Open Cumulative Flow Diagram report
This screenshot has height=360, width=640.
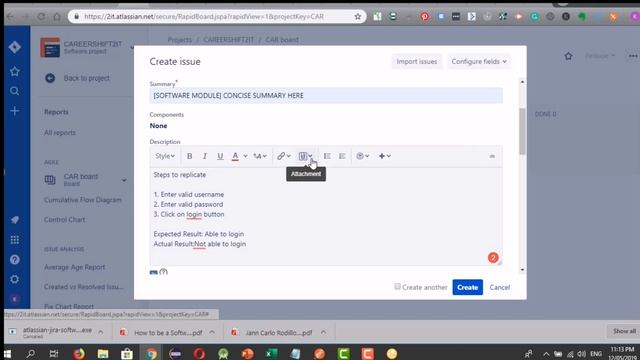point(83,200)
